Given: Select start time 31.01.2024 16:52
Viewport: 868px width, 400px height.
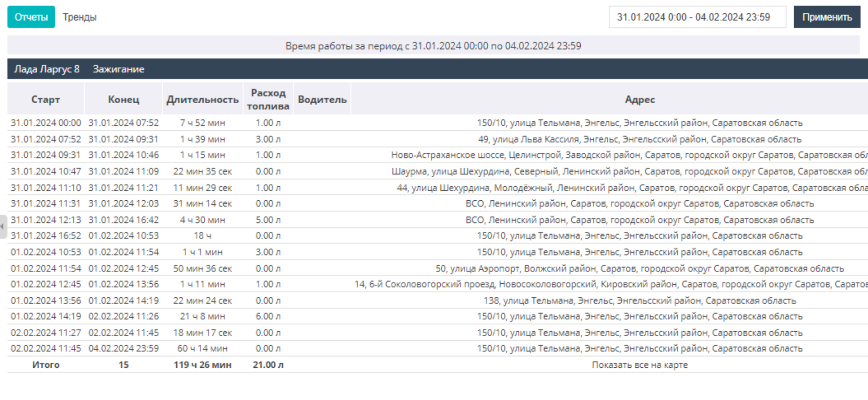Looking at the screenshot, I should [x=46, y=235].
